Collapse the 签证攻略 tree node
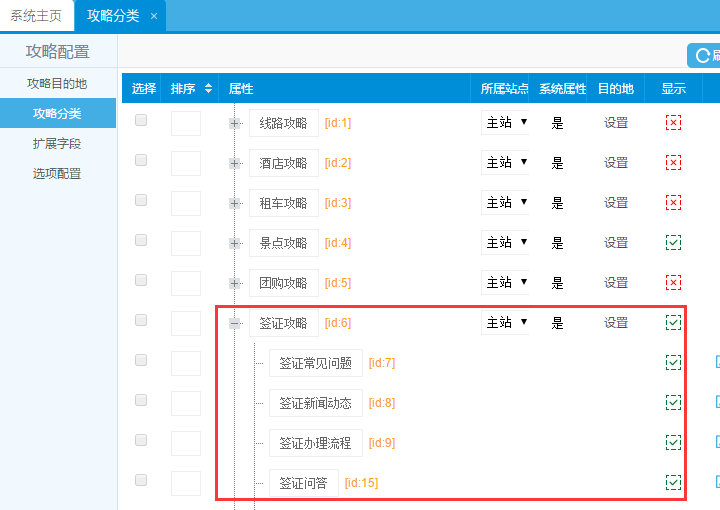Image resolution: width=720 pixels, height=510 pixels. click(235, 323)
